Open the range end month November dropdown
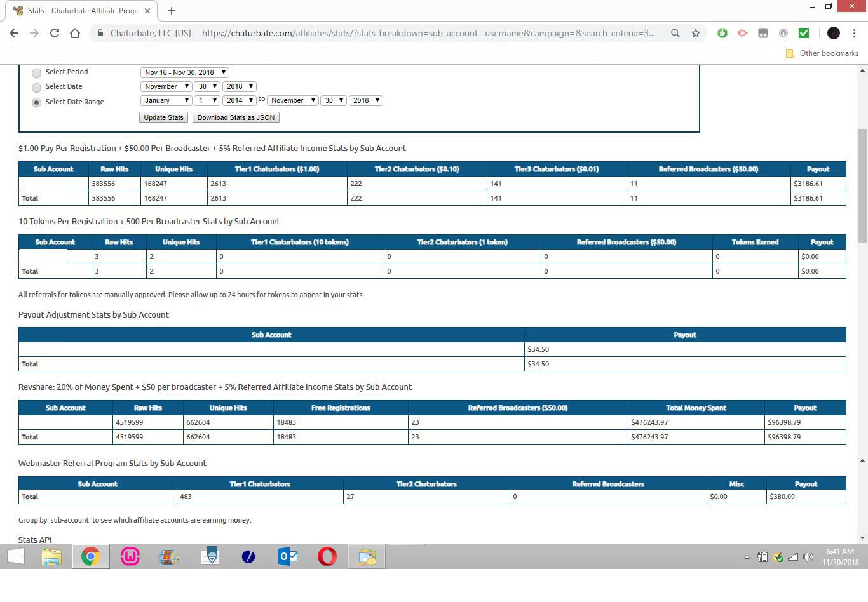868x602 pixels. click(x=292, y=100)
